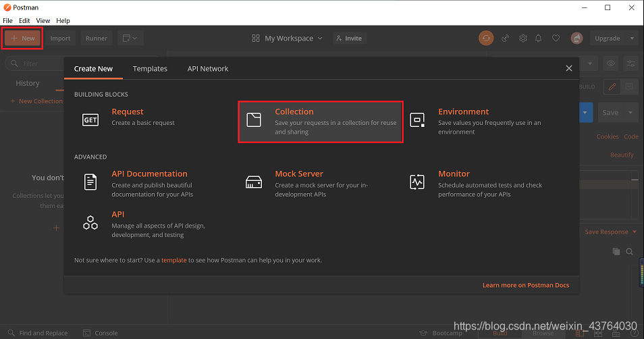This screenshot has width=644, height=339.
Task: Click the orange sync status icon
Action: (x=486, y=38)
